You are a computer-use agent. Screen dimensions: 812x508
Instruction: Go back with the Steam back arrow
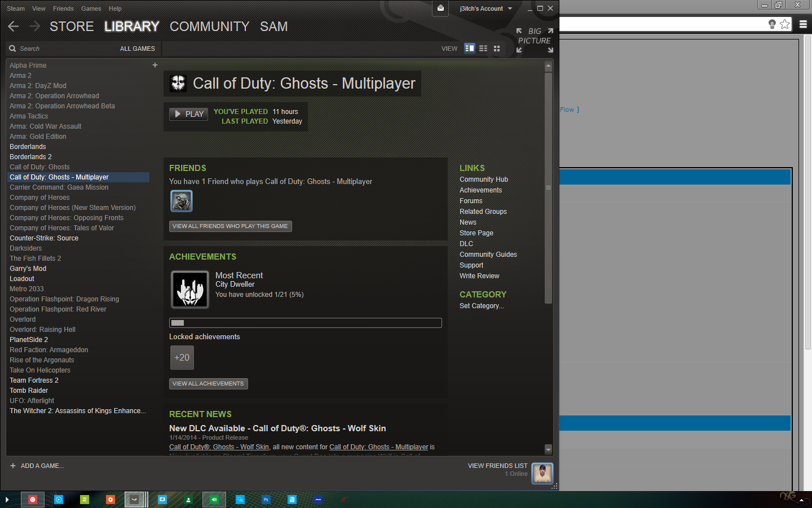click(14, 26)
